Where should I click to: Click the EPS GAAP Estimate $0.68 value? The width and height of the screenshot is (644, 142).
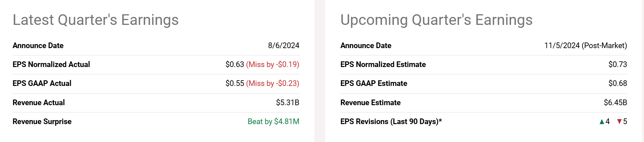pyautogui.click(x=617, y=83)
